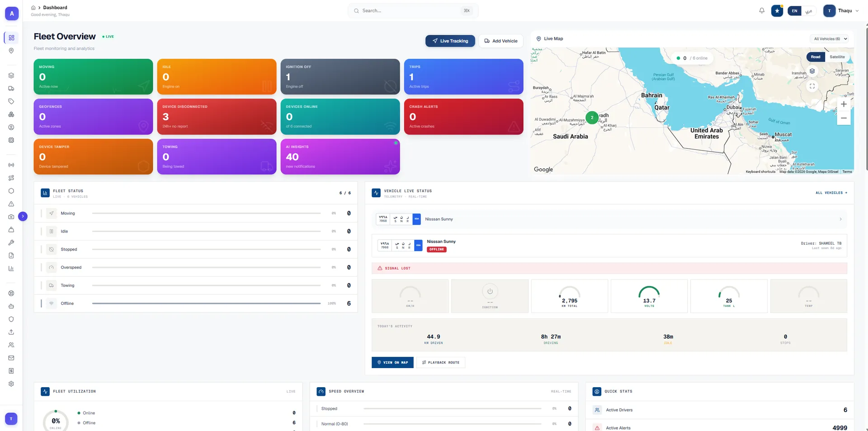
Task: Click the robot assistant sidebar icon
Action: [11, 306]
